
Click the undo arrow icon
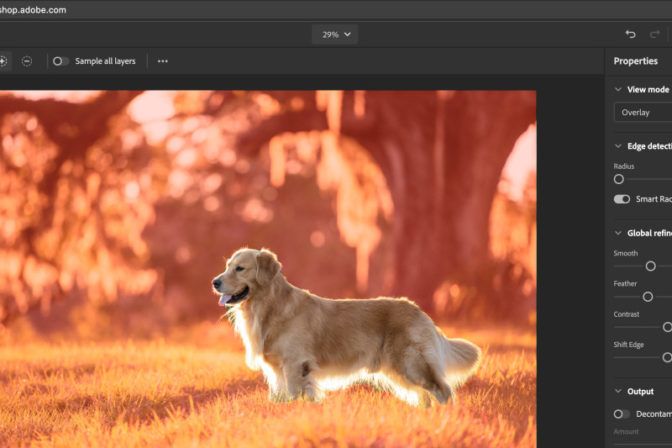click(630, 34)
